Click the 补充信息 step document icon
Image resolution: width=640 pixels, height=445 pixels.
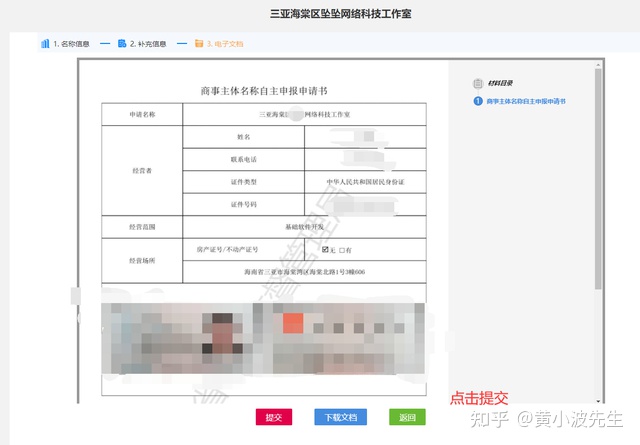click(x=121, y=44)
